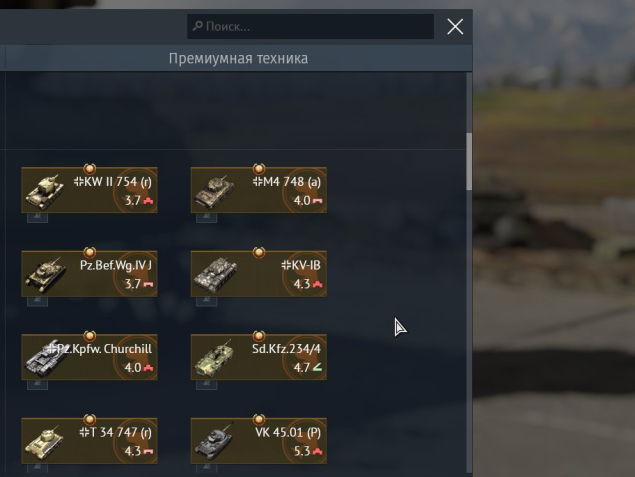Select the Премиумная техника column header
Image resolution: width=635 pixels, height=477 pixels.
[x=238, y=58]
